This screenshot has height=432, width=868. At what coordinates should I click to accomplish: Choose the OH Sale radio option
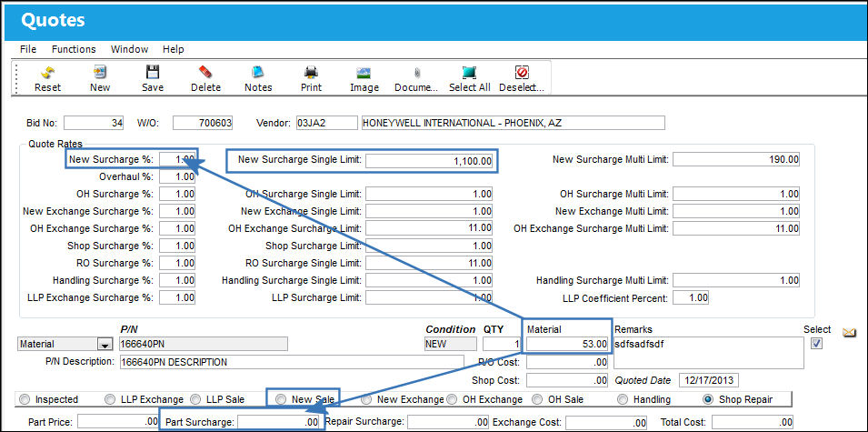point(536,399)
